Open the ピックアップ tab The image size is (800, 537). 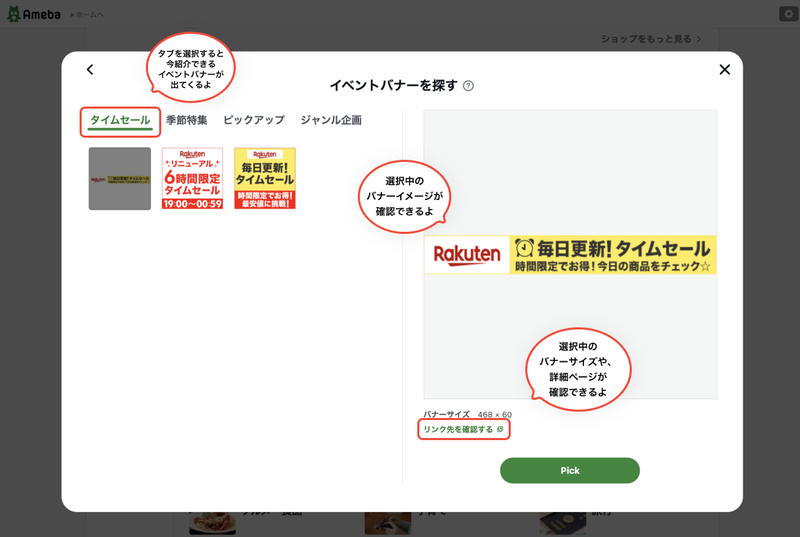(254, 120)
